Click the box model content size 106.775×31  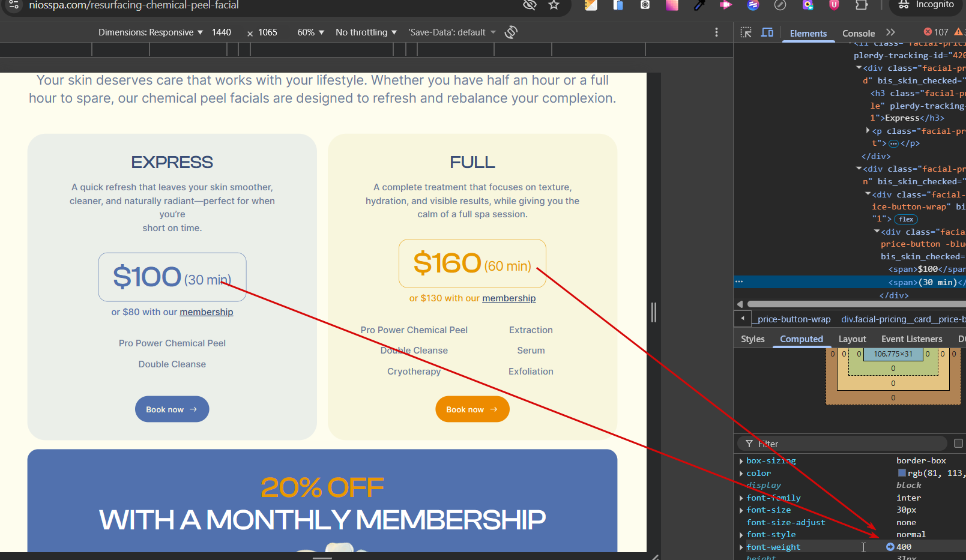pos(893,354)
